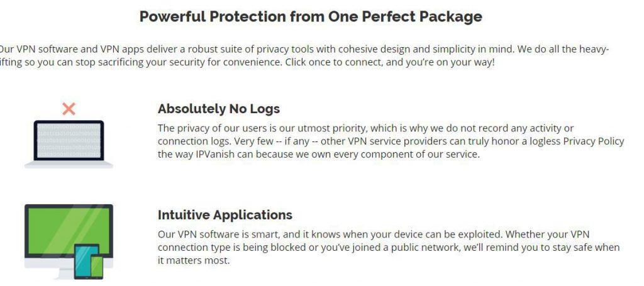
Task: Click the Absolutely No Logs heading
Action: point(219,109)
